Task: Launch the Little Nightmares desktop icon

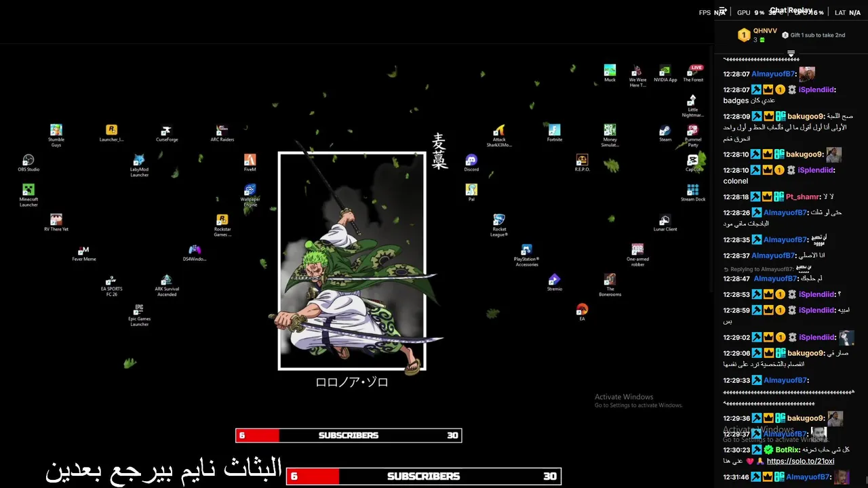Action: pos(693,106)
